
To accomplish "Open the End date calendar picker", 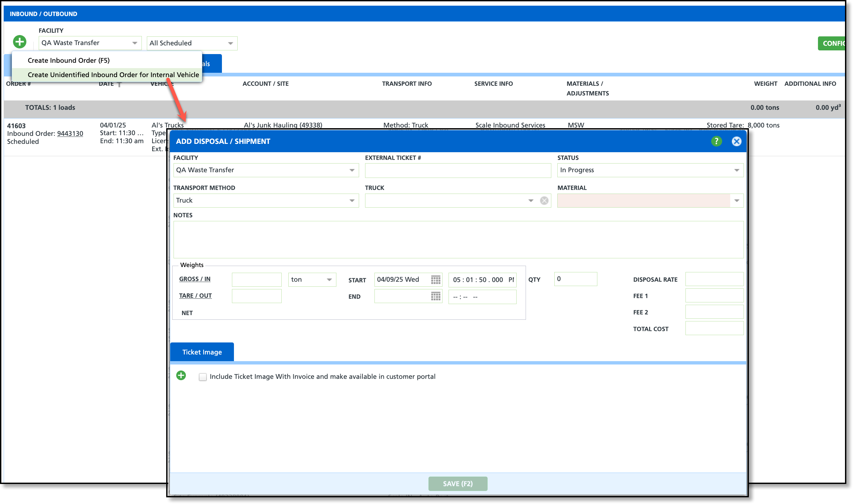I will [x=435, y=296].
